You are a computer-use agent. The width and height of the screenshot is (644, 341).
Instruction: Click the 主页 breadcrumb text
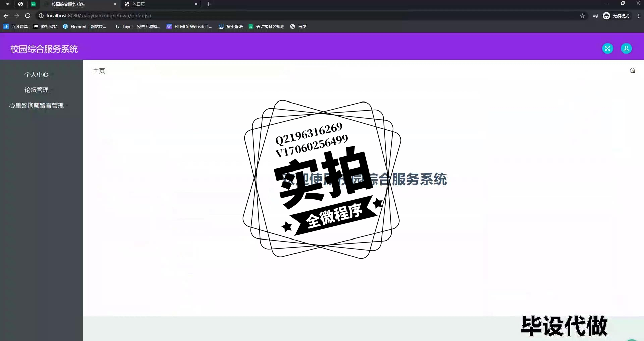click(x=99, y=71)
